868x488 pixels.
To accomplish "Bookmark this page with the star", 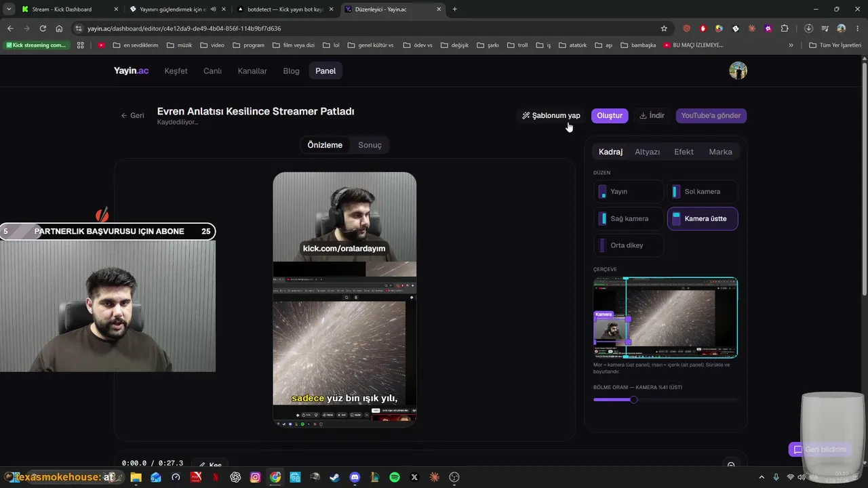I will tap(664, 28).
